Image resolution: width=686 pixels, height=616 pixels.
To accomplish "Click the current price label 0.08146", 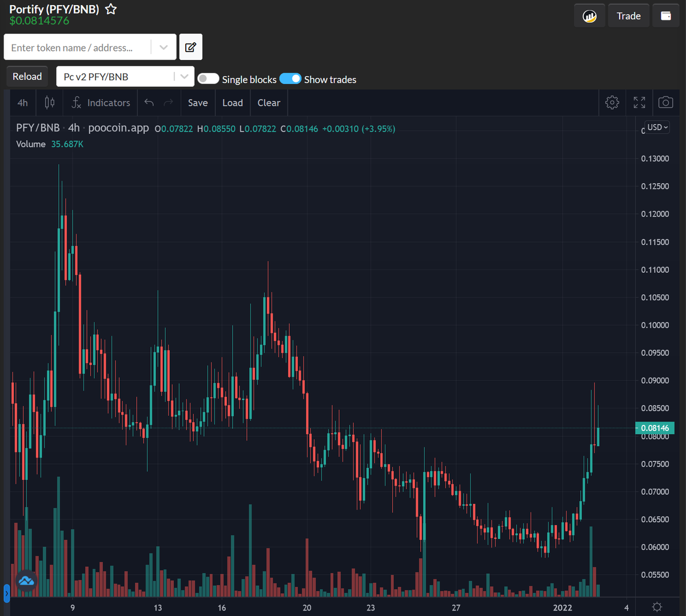I will click(x=655, y=428).
